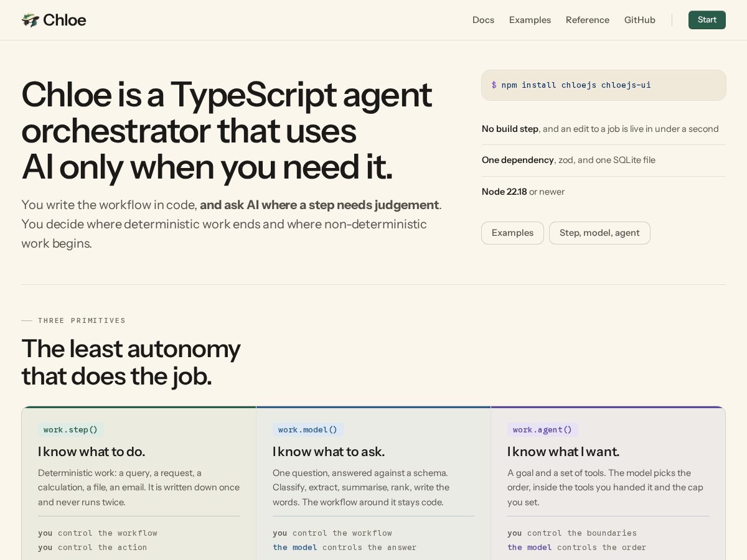Click the work.model() code badge
Screen dimensions: 747x560
pos(308,429)
